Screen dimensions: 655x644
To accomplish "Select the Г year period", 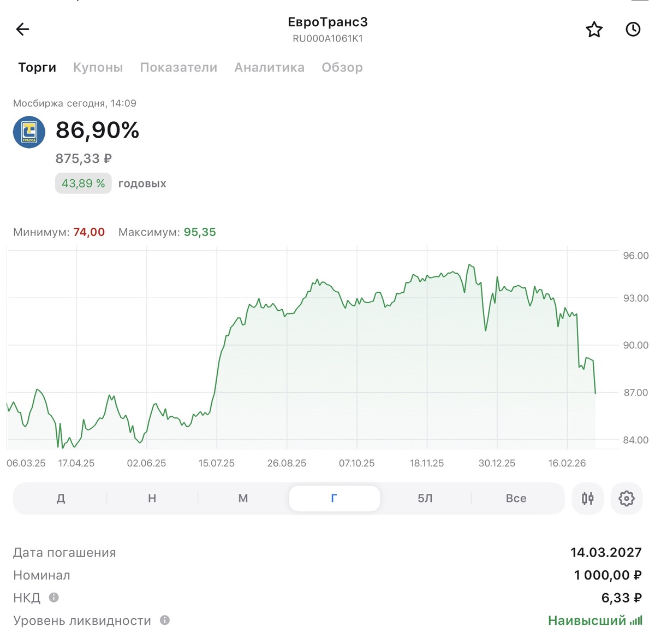I will tap(334, 498).
